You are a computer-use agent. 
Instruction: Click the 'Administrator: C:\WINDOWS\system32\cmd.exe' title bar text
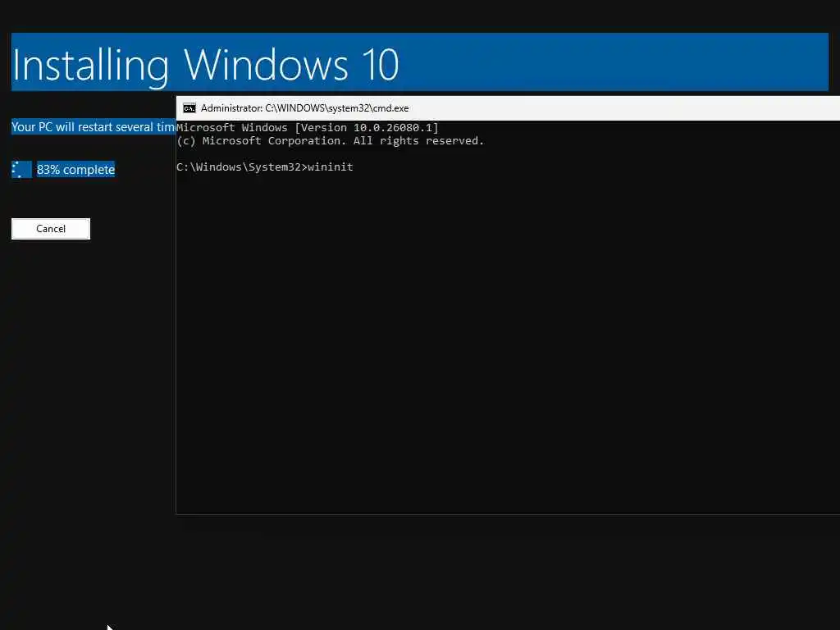[x=304, y=108]
